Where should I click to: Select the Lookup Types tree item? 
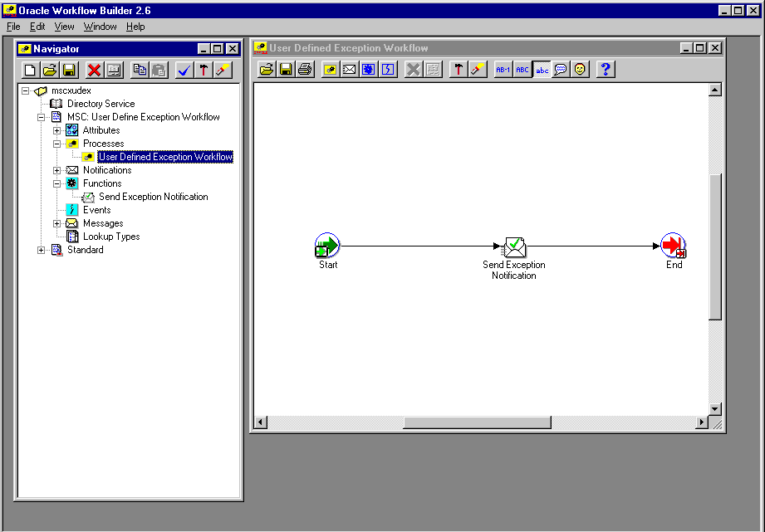pos(111,237)
